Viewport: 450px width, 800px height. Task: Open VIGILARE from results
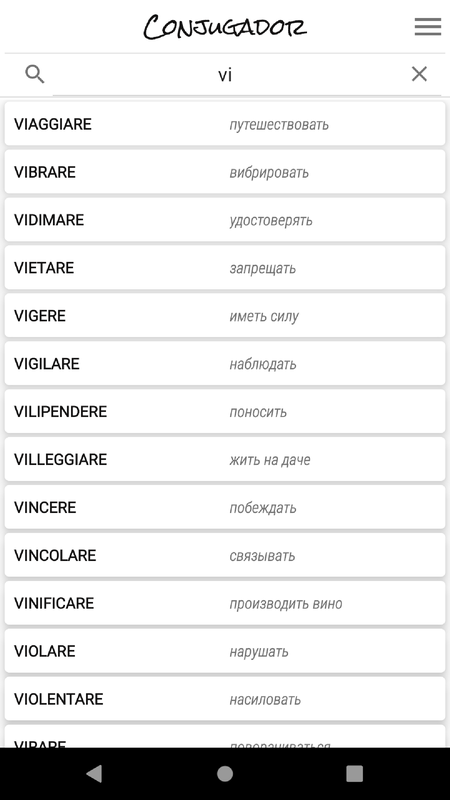[x=225, y=364]
